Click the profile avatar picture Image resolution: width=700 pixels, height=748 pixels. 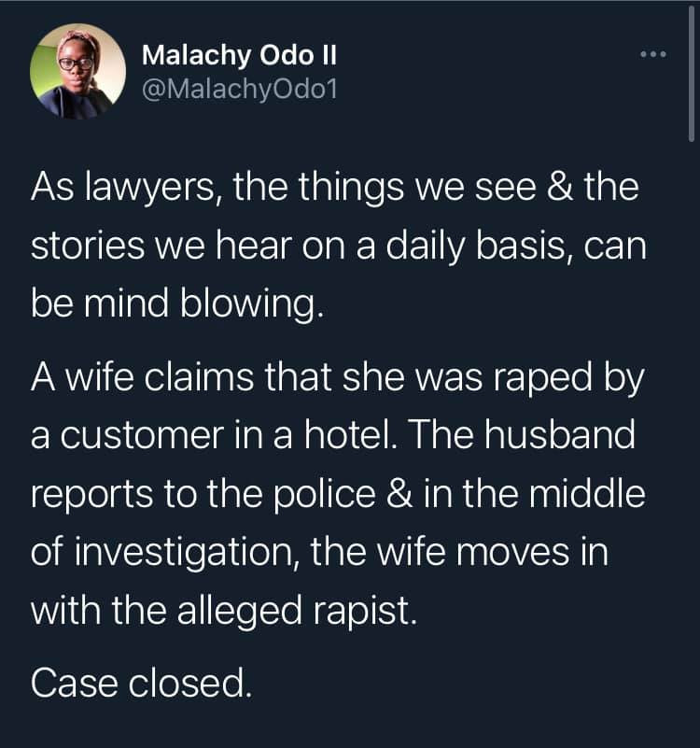77,70
